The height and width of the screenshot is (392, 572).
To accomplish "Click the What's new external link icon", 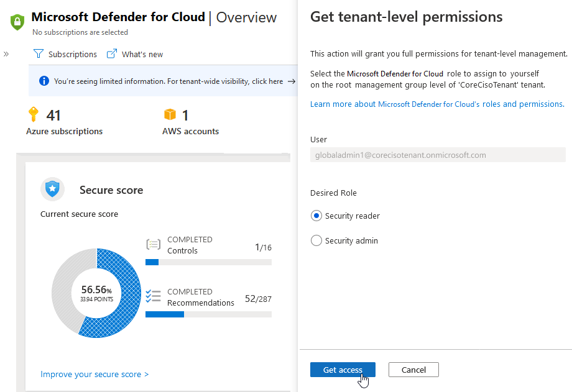I will [x=112, y=54].
